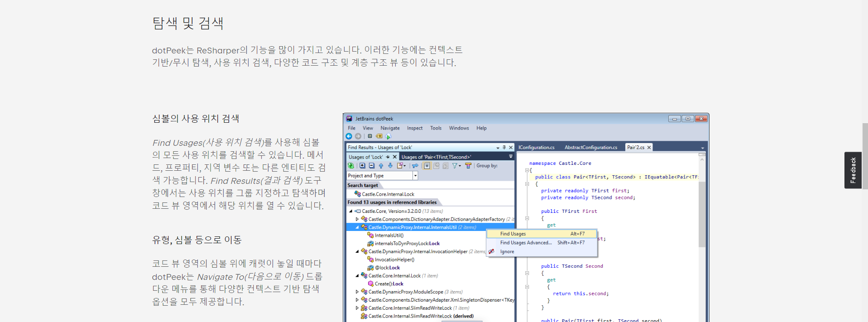This screenshot has height=322, width=868.
Task: Collapse the InternalsUtil class node
Action: tap(357, 227)
